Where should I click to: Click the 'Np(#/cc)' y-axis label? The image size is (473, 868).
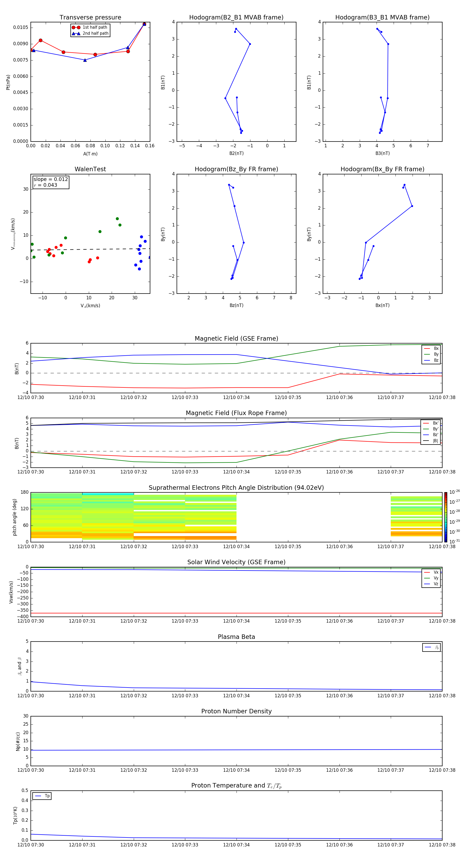click(x=18, y=741)
